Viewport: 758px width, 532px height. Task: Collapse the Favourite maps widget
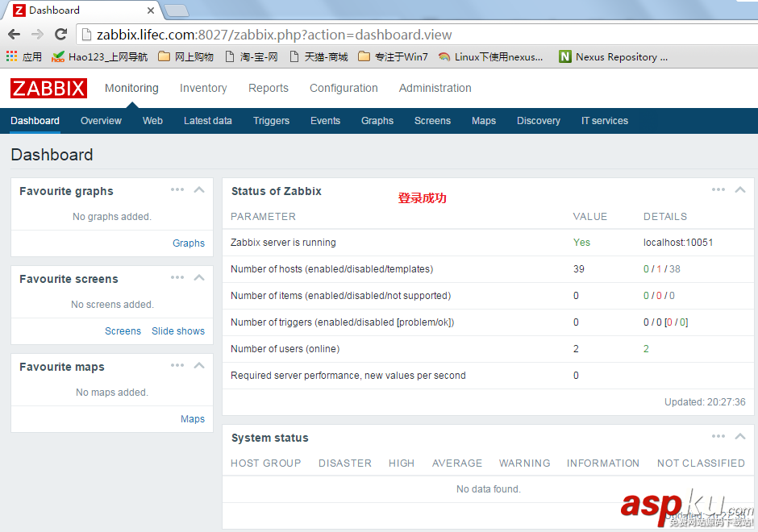point(199,366)
